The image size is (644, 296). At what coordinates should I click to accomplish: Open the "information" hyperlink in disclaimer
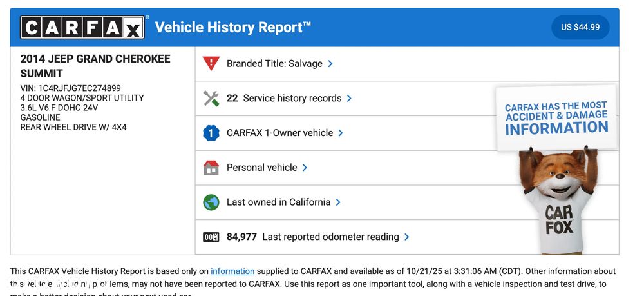232,271
